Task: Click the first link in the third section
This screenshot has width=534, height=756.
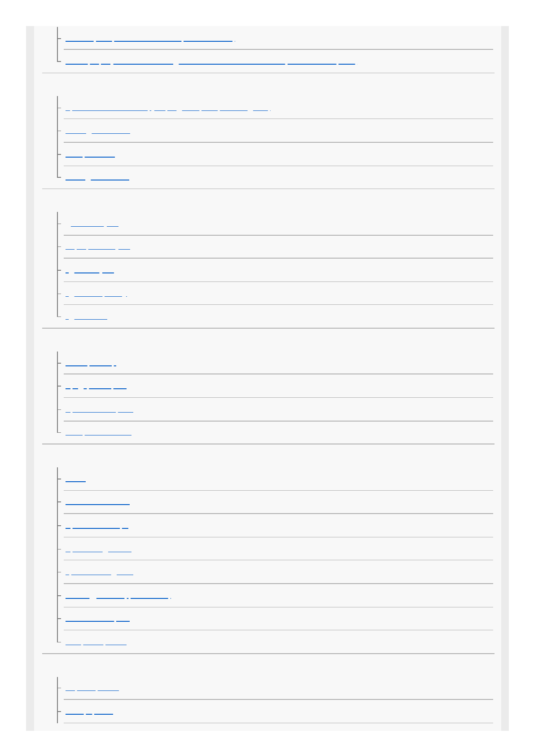Action: [x=94, y=225]
